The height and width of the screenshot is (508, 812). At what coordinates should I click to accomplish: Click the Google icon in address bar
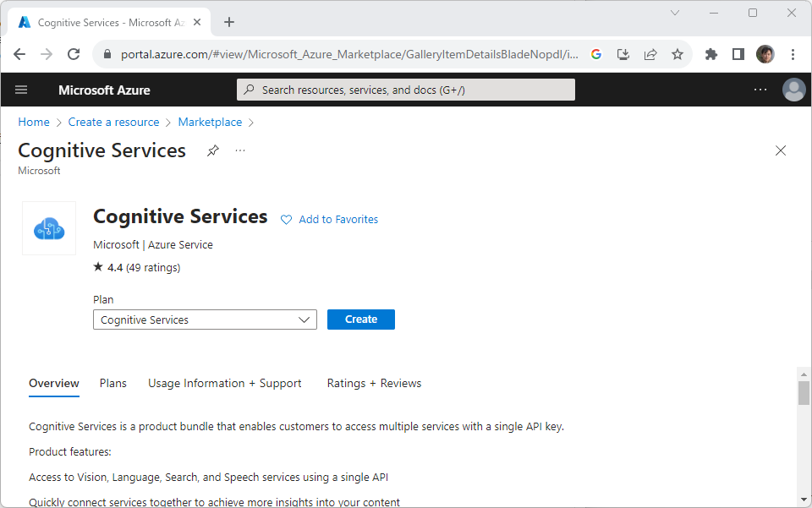tap(596, 54)
